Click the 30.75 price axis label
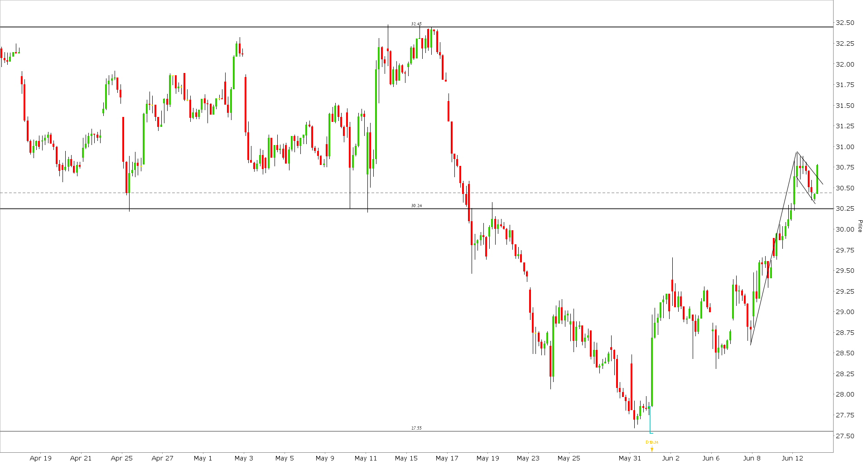 point(845,167)
